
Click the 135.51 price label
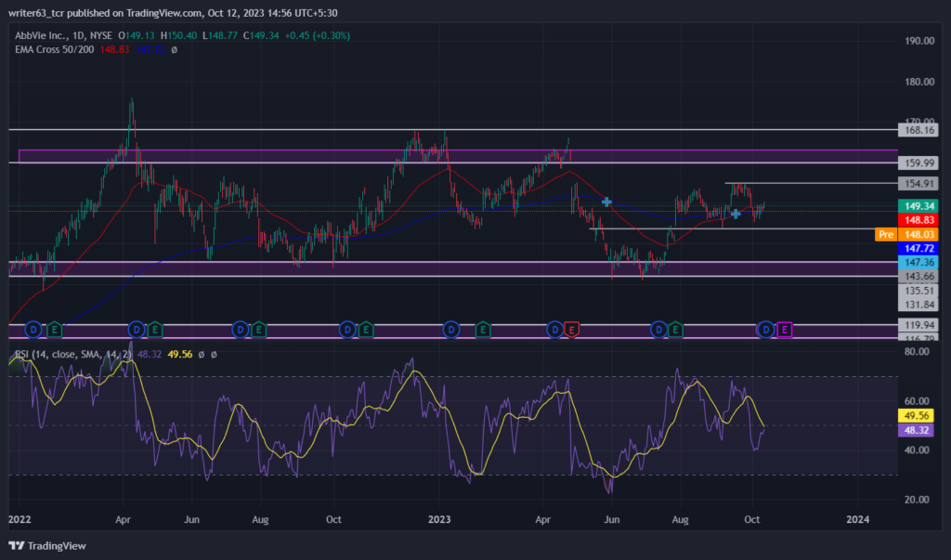pos(918,292)
